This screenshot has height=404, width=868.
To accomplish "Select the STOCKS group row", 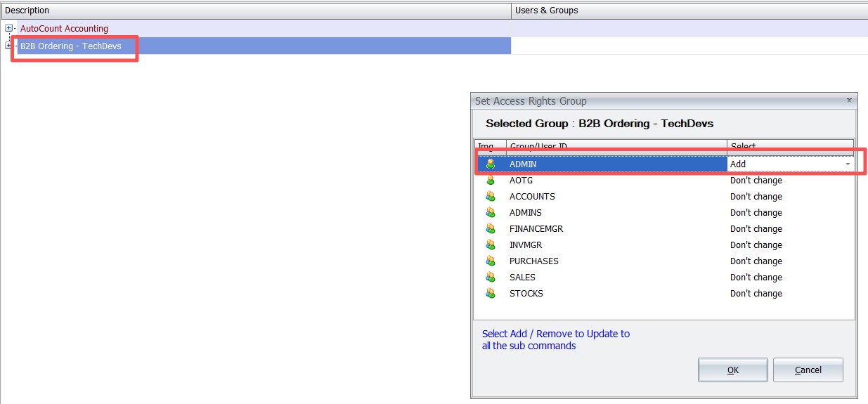I will (664, 293).
